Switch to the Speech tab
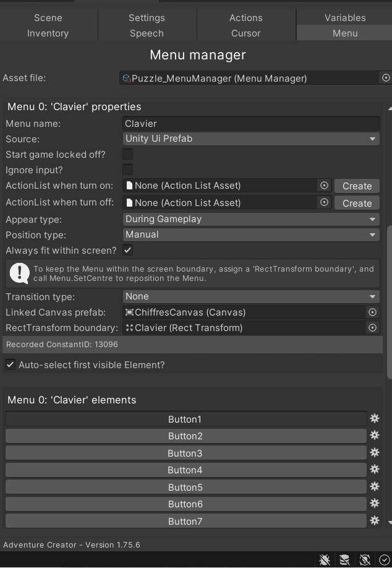Viewport: 392px width, 568px height. 147,33
